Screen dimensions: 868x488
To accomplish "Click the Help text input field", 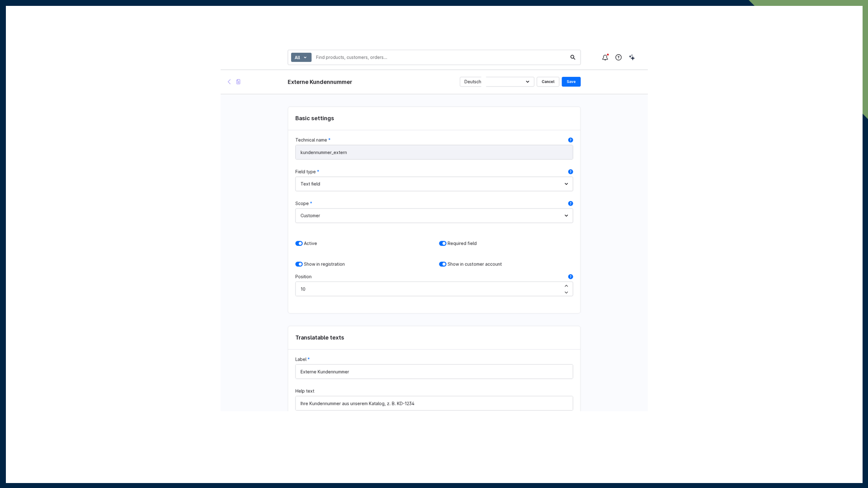I will pyautogui.click(x=434, y=404).
